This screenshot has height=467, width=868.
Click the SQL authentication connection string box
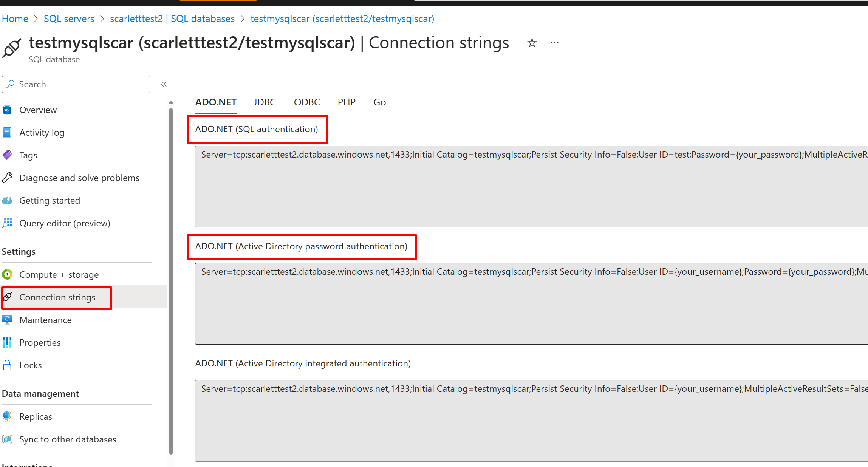coord(529,186)
